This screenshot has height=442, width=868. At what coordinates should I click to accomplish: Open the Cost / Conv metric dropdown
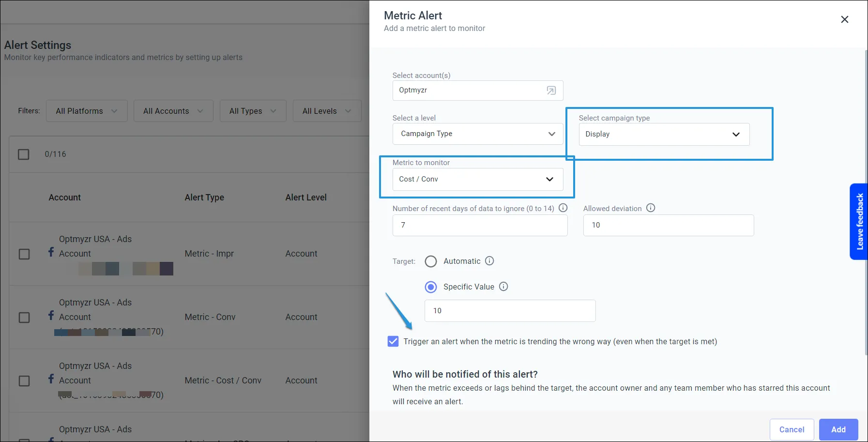tap(478, 179)
